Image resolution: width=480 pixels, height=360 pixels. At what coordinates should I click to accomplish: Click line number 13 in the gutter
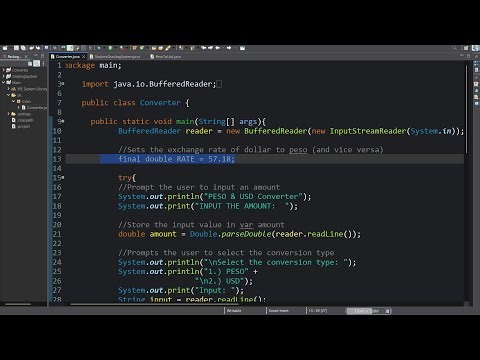(57, 159)
